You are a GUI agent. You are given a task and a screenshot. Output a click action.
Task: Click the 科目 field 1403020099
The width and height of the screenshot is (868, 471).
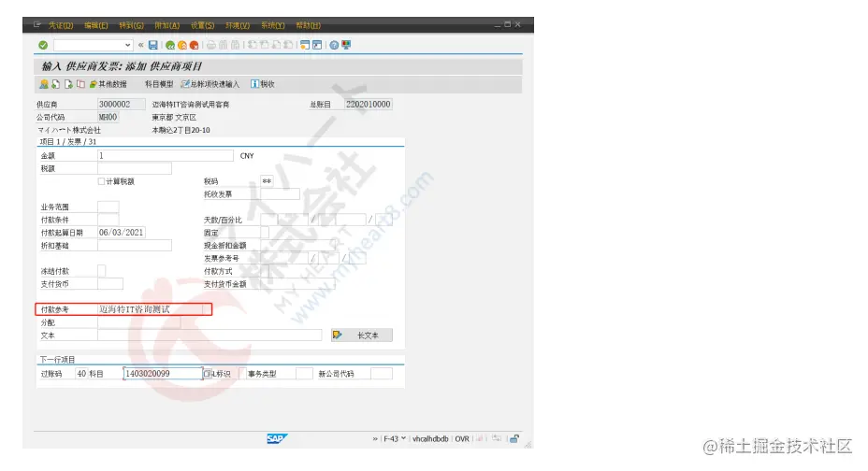163,374
